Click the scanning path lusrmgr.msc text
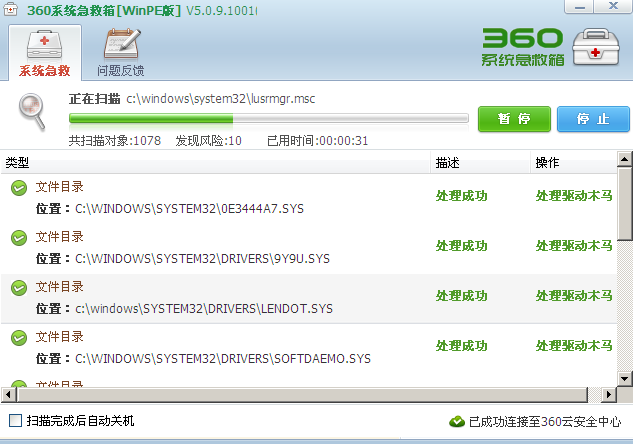The width and height of the screenshot is (633, 444). pos(221,99)
